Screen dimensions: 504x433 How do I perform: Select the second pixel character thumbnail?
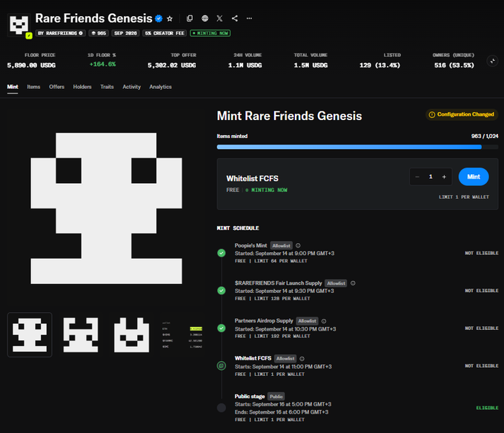(x=81, y=334)
